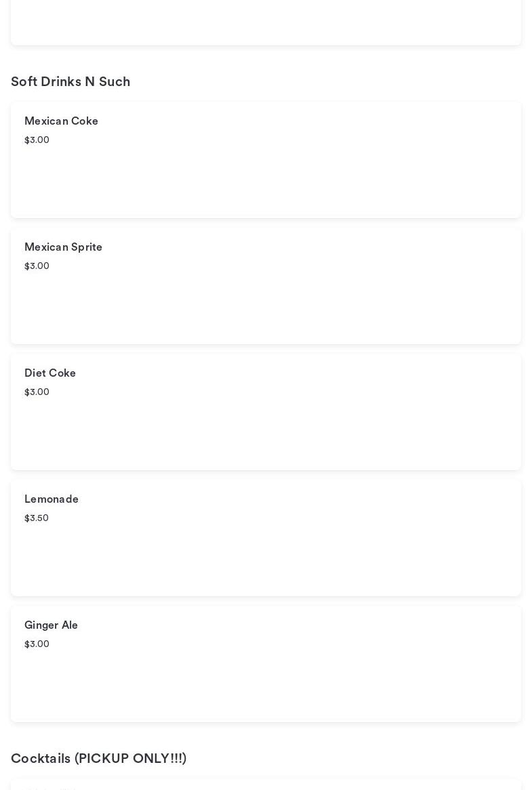Click the gap between Lemonade and Ginger Ale cards

coord(266,601)
